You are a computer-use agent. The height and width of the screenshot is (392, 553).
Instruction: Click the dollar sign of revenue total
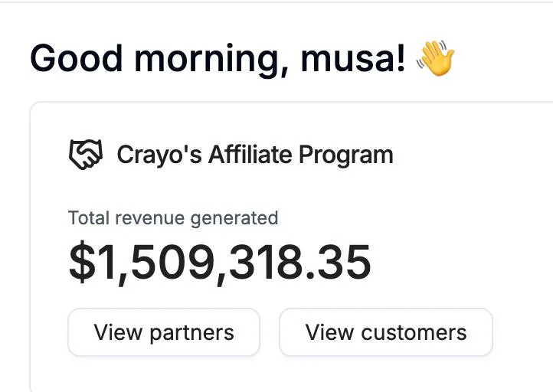click(80, 262)
